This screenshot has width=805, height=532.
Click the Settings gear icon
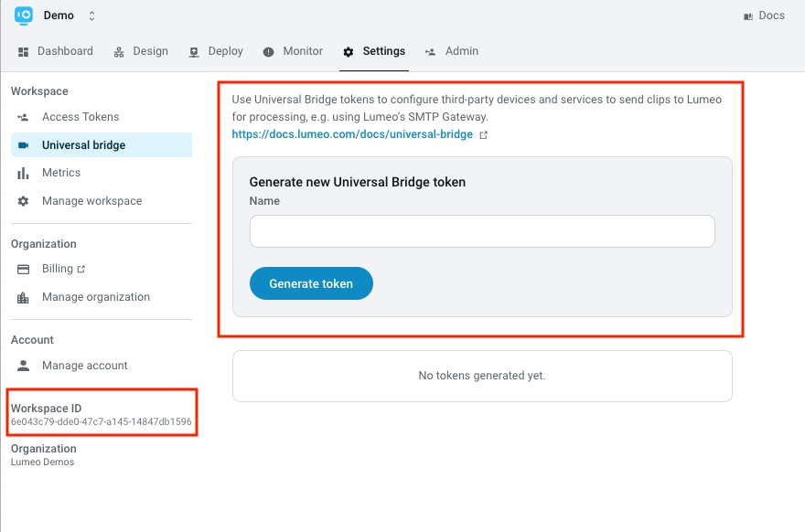pos(349,52)
